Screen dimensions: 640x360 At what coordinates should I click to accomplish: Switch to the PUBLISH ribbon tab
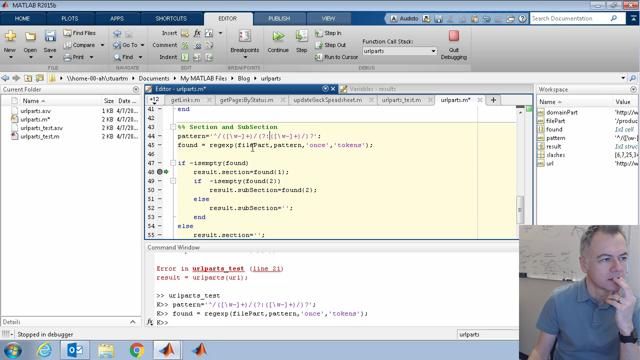279,19
